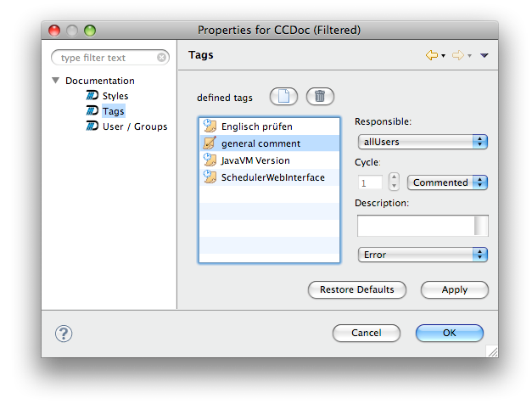Select Tags in the tree
This screenshot has width=532, height=404.
(114, 111)
